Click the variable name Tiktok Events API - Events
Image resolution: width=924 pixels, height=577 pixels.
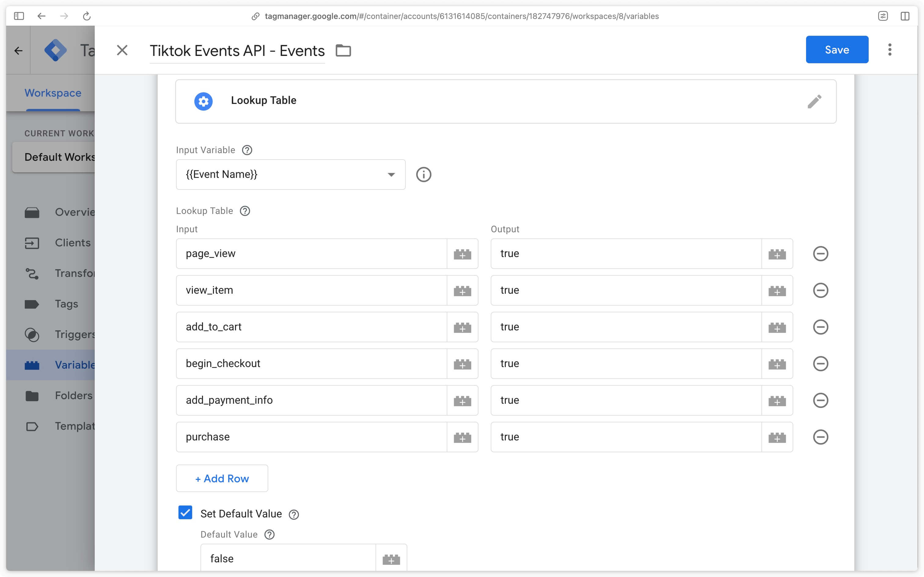pyautogui.click(x=237, y=51)
